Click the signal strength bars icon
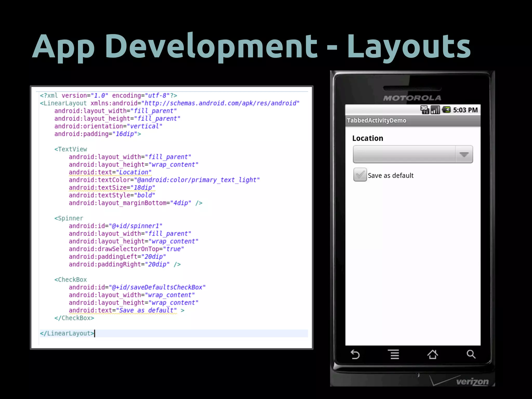The width and height of the screenshot is (532, 399). [435, 110]
